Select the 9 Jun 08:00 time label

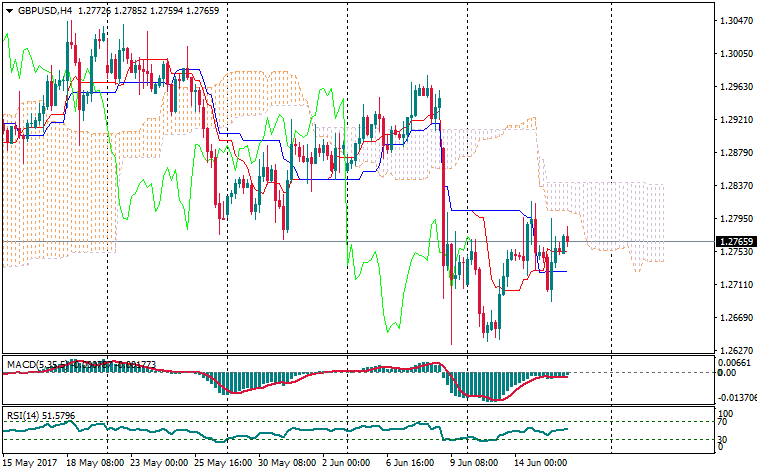tap(474, 463)
